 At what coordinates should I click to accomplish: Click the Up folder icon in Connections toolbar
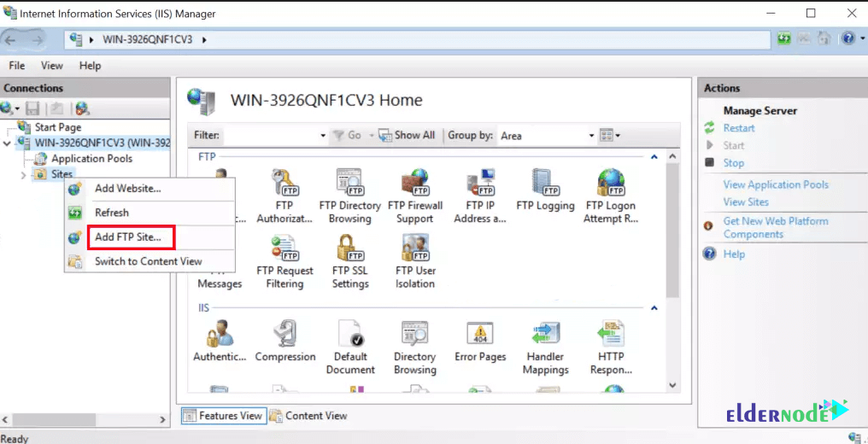point(57,108)
